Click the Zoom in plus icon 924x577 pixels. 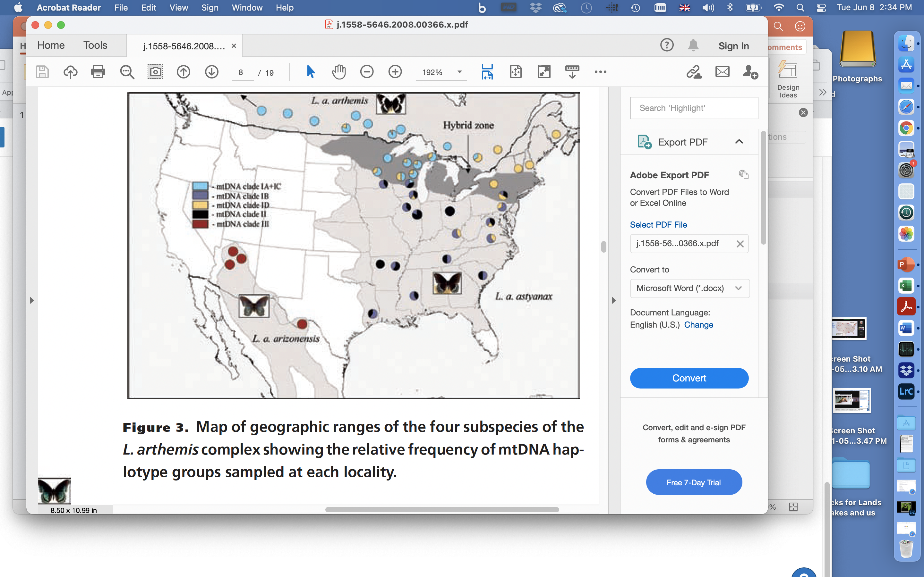(395, 72)
